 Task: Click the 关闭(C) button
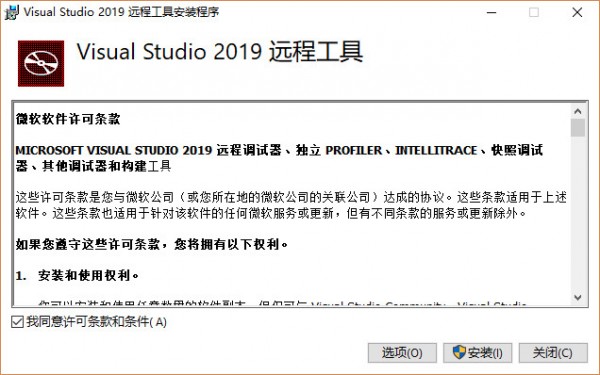pyautogui.click(x=553, y=353)
